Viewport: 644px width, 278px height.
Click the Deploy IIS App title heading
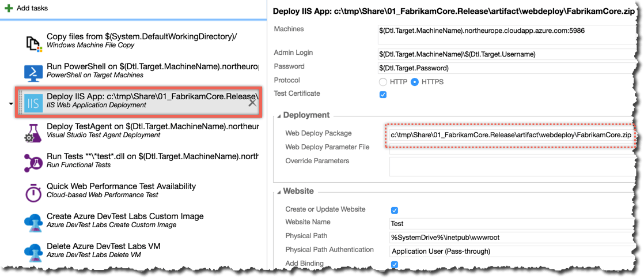(454, 11)
